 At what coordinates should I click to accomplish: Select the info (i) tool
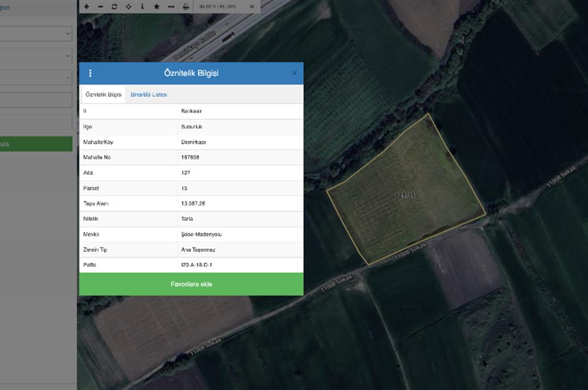(142, 6)
